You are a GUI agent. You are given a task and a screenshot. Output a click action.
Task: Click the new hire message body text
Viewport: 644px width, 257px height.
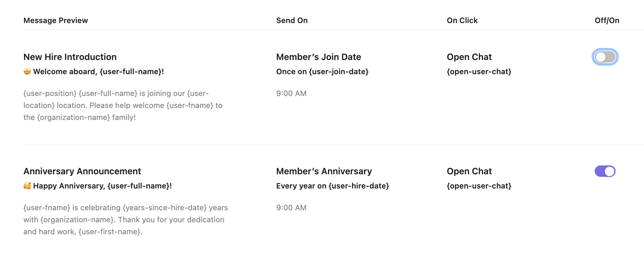click(123, 105)
